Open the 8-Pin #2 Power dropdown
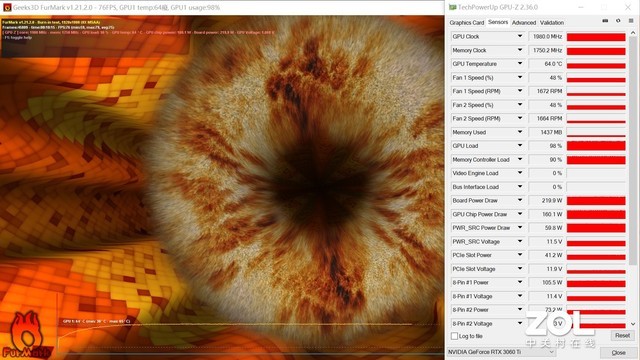The height and width of the screenshot is (360, 640). (x=520, y=310)
